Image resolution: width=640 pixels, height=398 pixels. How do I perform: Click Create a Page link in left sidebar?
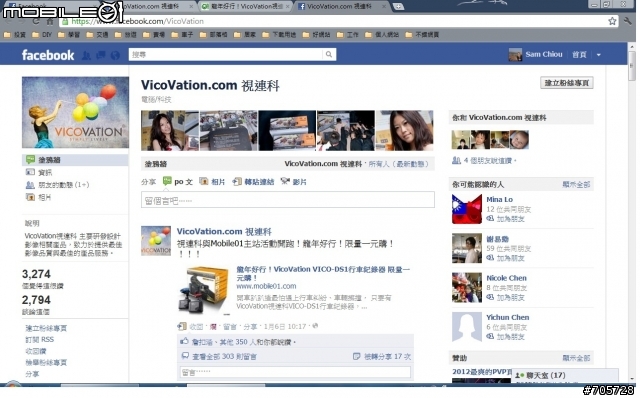(46, 328)
